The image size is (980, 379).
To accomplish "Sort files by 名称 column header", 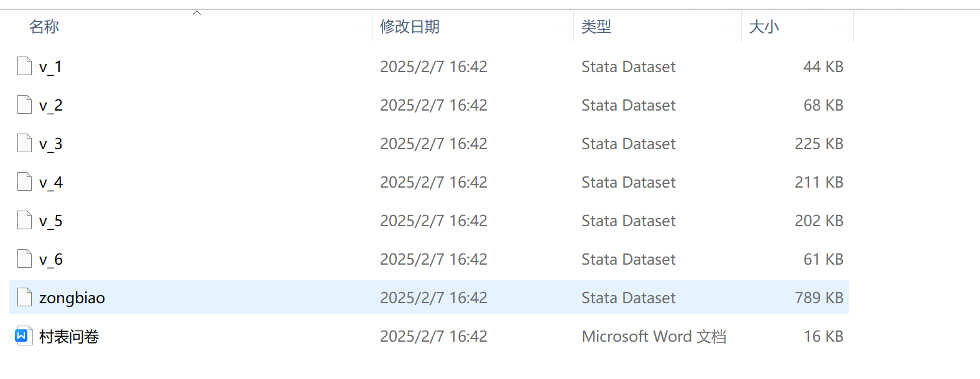I will coord(44,27).
